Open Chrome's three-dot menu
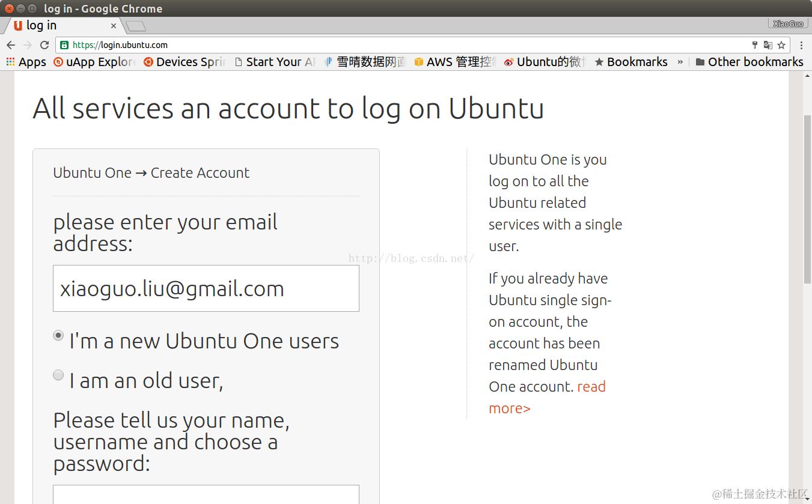 click(801, 45)
